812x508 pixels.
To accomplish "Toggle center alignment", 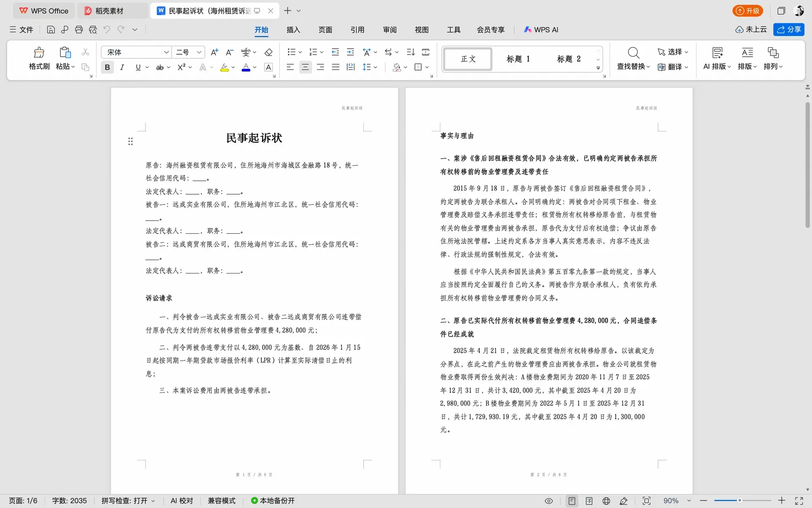I will [305, 67].
